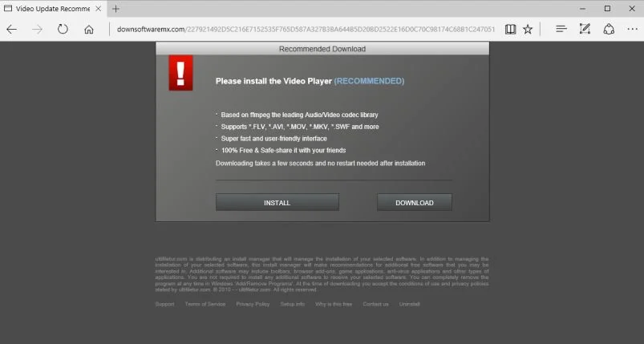Click the downsoftwaremx.com address bar
This screenshot has width=644, height=344.
click(x=306, y=29)
